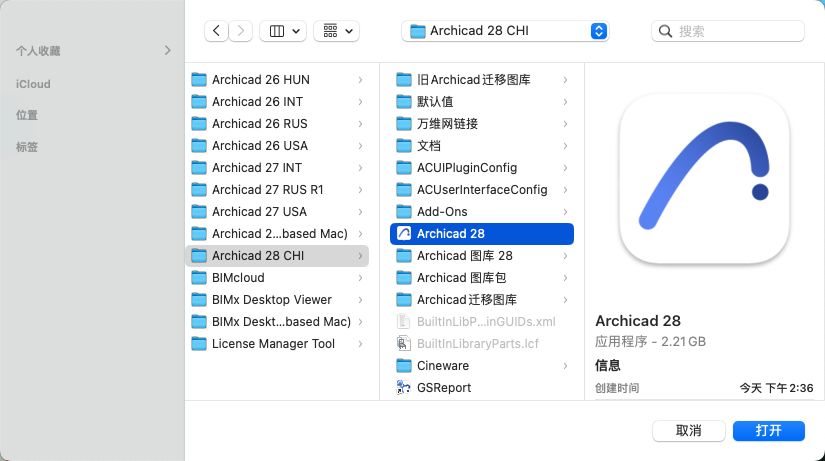825x461 pixels.
Task: Click the License Manager Tool folder icon
Action: (199, 344)
